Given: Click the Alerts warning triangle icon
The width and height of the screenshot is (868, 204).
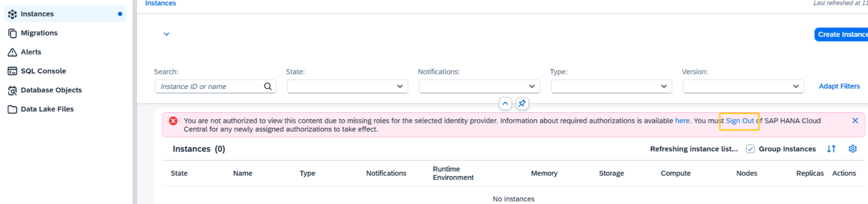Looking at the screenshot, I should (12, 52).
